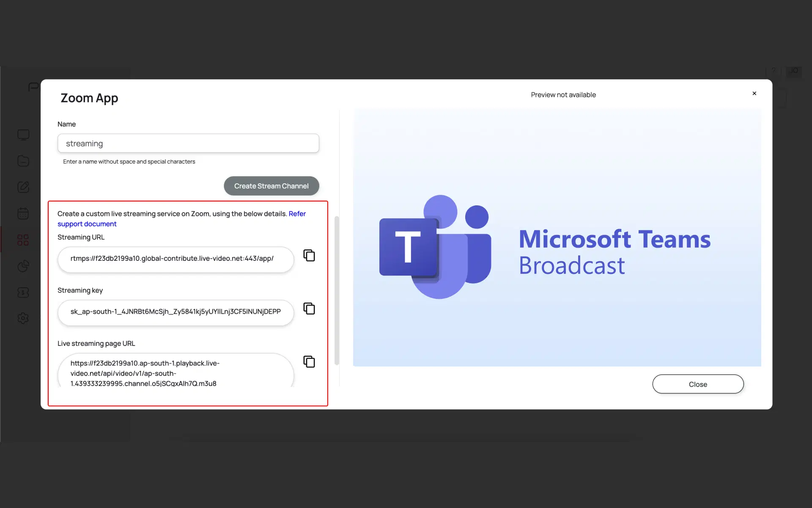
Task: Click the Live streaming page URL field
Action: (x=176, y=373)
